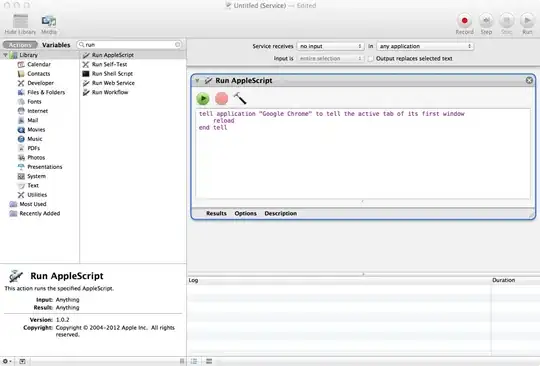Select the Utilities library category

[37, 195]
